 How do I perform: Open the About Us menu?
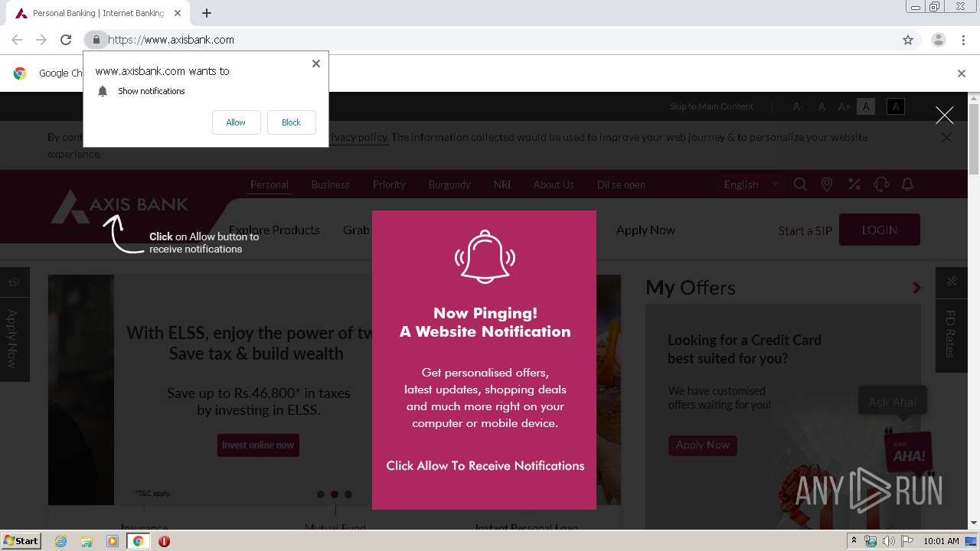coord(554,184)
